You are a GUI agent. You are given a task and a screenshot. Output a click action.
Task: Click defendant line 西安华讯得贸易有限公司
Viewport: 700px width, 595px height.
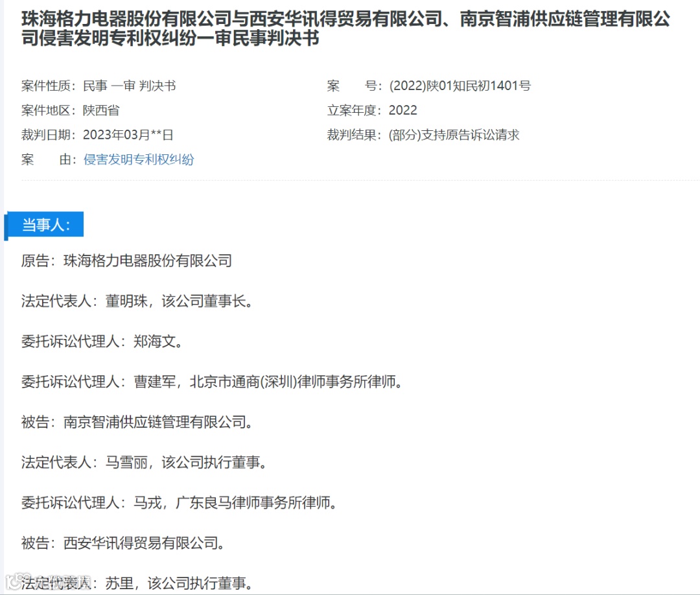point(122,543)
